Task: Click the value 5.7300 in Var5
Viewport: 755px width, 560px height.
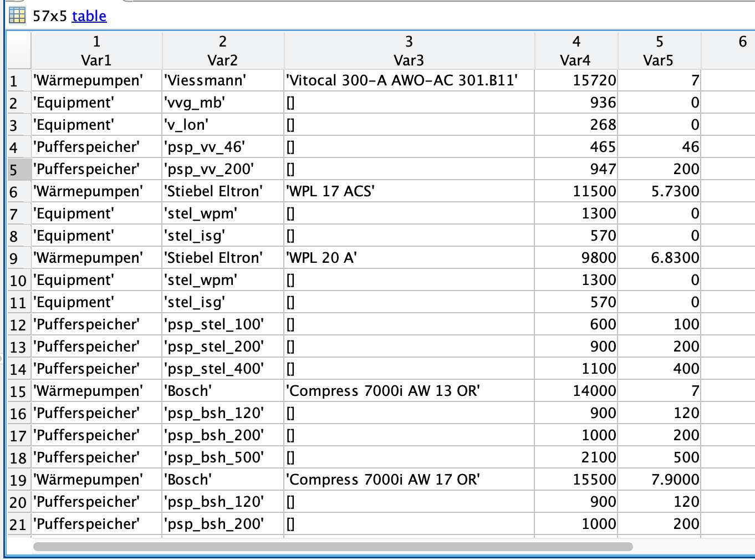Action: tap(674, 191)
